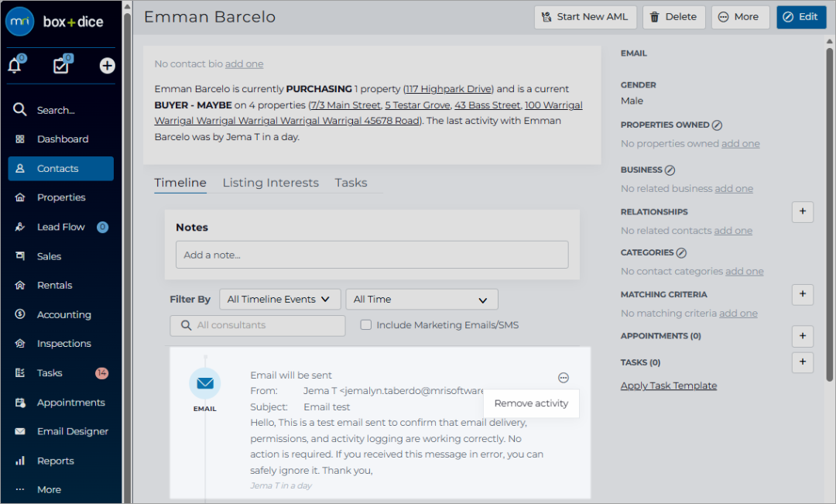Go to Dashboard in the sidebar
Image resolution: width=836 pixels, height=504 pixels.
(61, 139)
